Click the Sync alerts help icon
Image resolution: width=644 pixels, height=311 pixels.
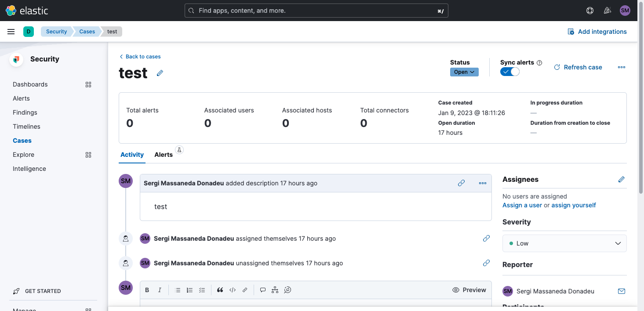coord(539,63)
